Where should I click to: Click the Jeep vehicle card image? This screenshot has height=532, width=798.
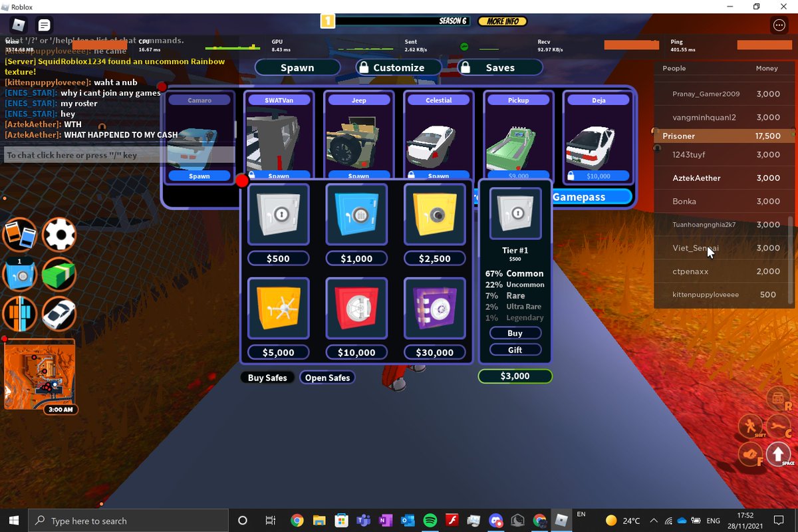(358, 138)
